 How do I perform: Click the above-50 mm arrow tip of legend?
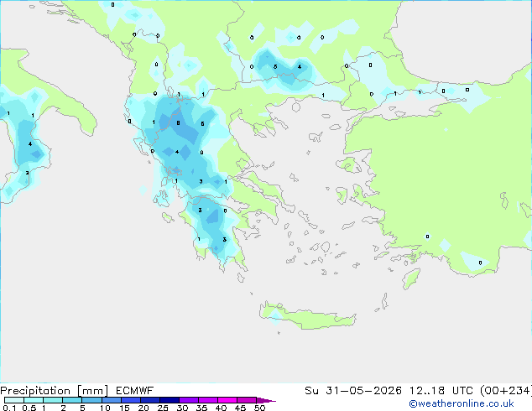point(266,400)
